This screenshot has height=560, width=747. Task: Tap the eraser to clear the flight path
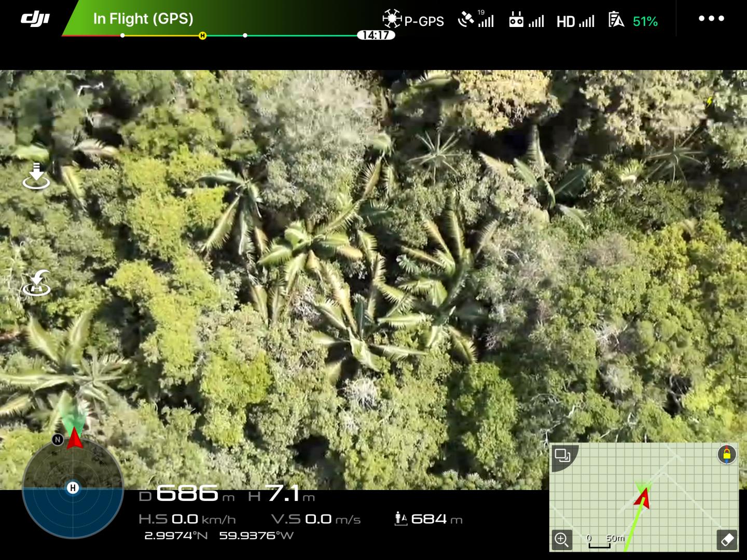(x=727, y=540)
